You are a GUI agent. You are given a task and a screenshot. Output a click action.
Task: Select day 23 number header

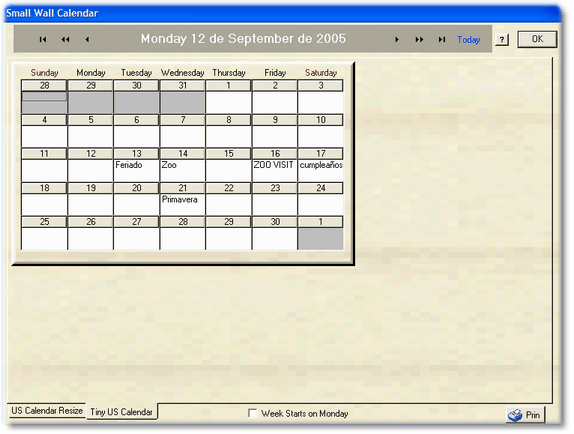(x=275, y=188)
